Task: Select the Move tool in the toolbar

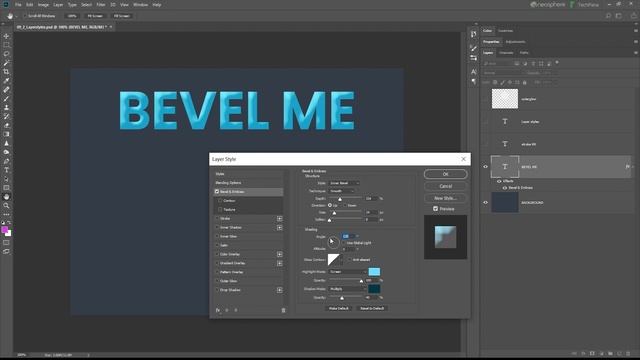Action: [6, 36]
